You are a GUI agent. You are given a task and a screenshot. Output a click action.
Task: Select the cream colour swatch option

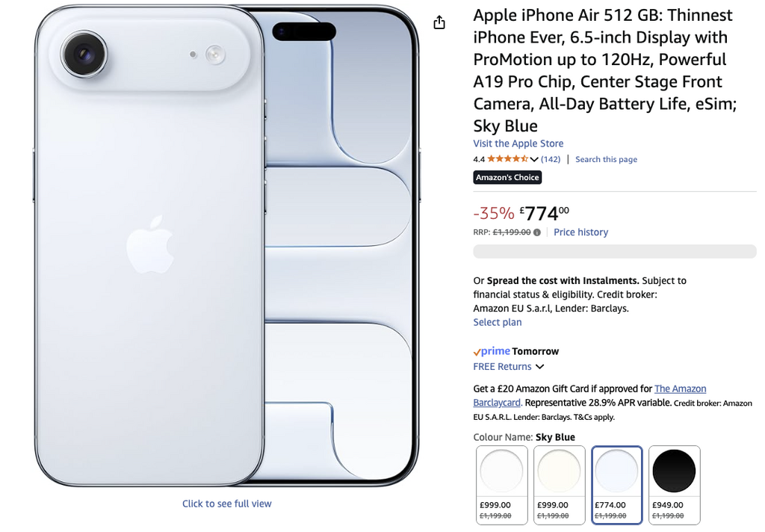pyautogui.click(x=559, y=485)
